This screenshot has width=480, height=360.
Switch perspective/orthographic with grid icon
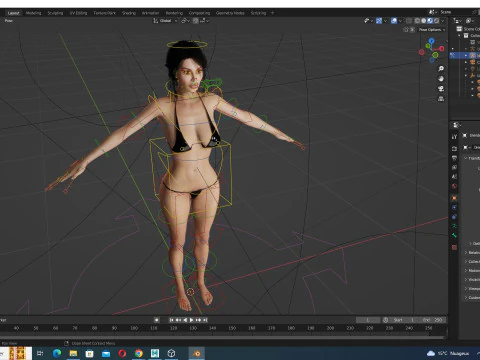(441, 99)
